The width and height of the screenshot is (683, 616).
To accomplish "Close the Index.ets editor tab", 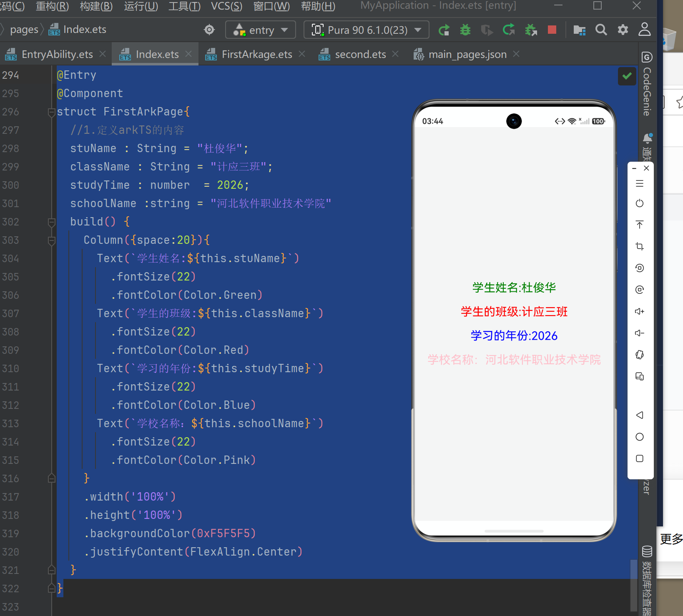I will pyautogui.click(x=188, y=54).
